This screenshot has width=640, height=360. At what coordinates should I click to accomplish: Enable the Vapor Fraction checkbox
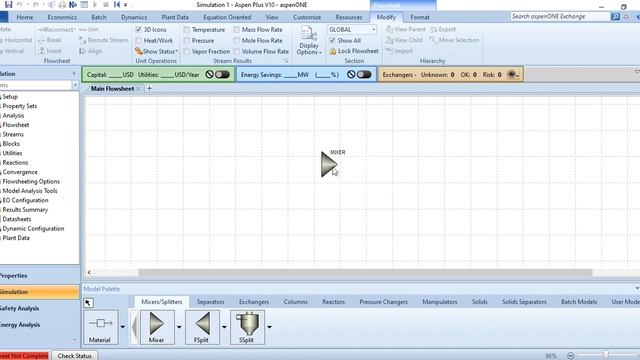(187, 51)
